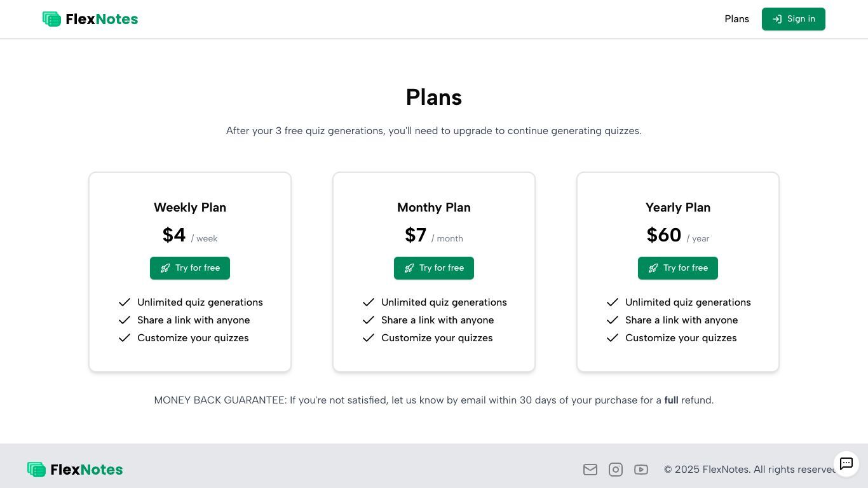Image resolution: width=868 pixels, height=488 pixels.
Task: Open the email envelope icon in footer
Action: coord(590,470)
